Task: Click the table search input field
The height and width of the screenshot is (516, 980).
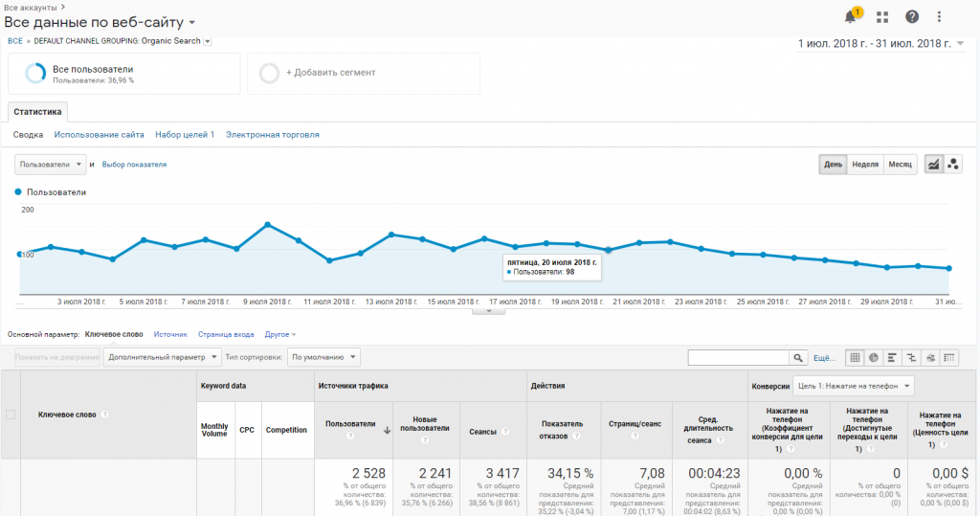Action: coord(738,358)
